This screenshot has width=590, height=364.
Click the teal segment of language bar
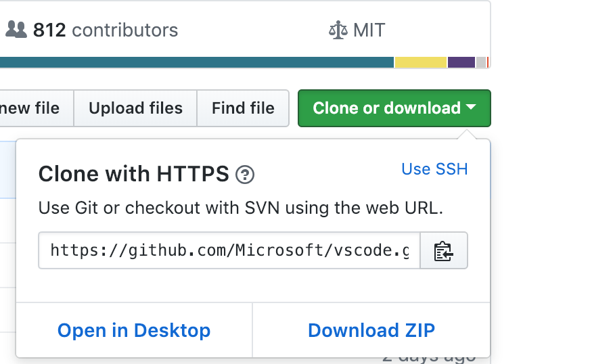click(x=197, y=62)
